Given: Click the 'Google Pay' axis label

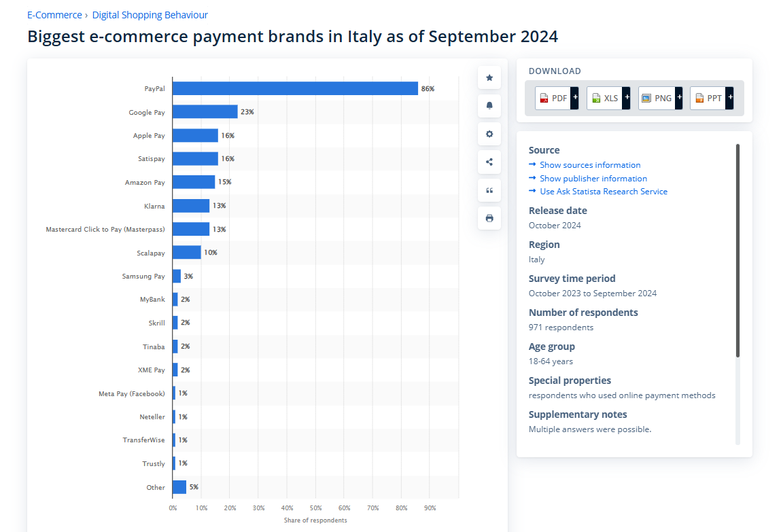Looking at the screenshot, I should [146, 113].
